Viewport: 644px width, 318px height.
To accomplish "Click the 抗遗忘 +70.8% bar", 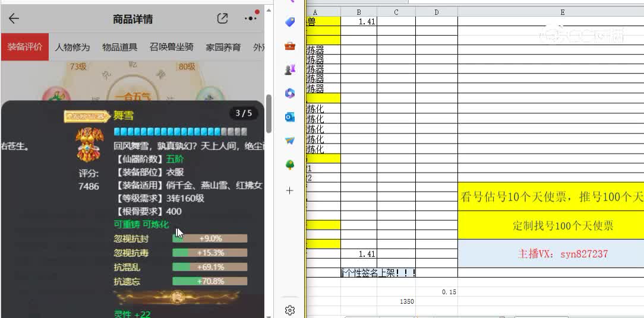I will (x=210, y=281).
